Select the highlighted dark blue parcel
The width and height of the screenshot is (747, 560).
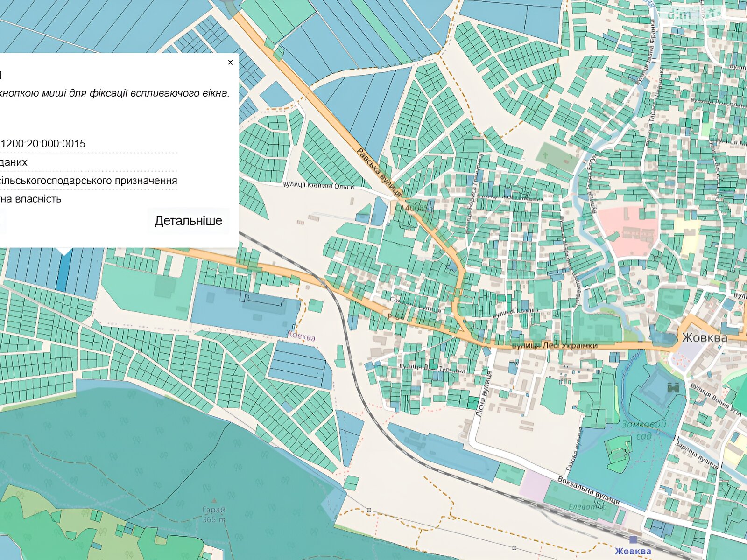pos(64,271)
